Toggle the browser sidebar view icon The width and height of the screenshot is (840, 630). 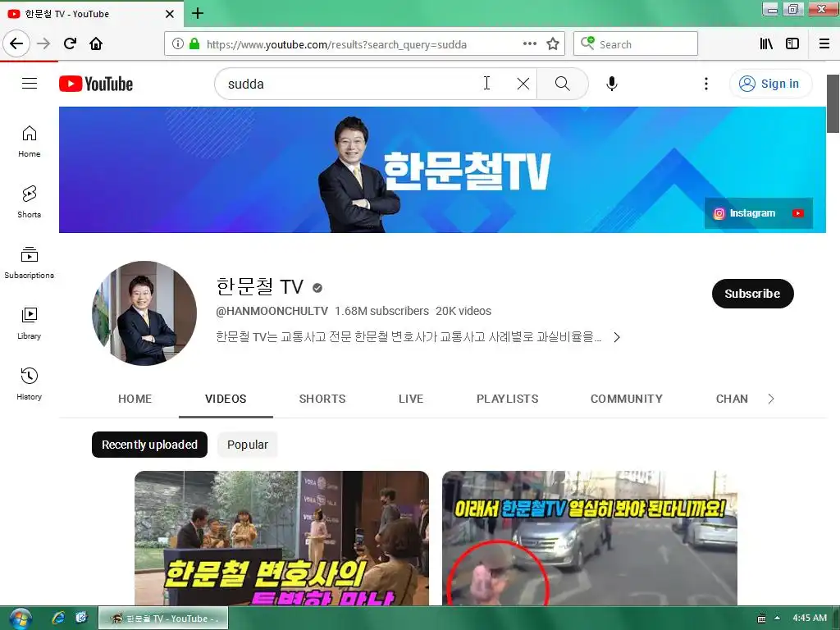pyautogui.click(x=792, y=44)
